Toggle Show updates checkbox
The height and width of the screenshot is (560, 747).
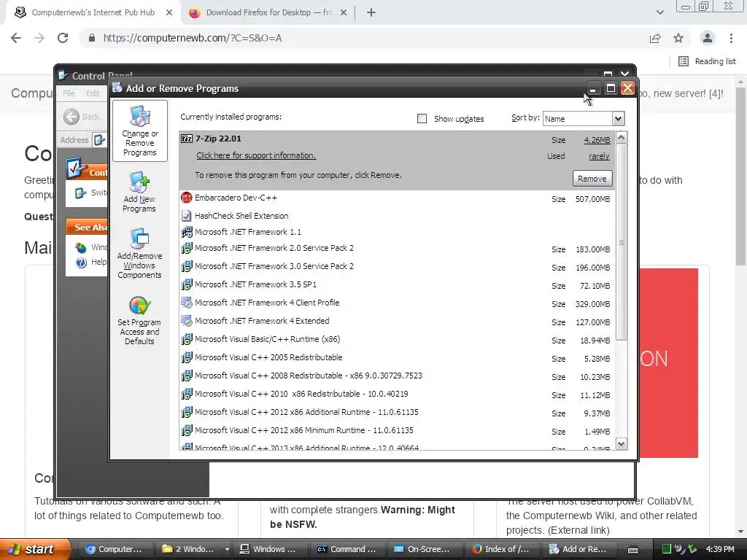[x=422, y=119]
